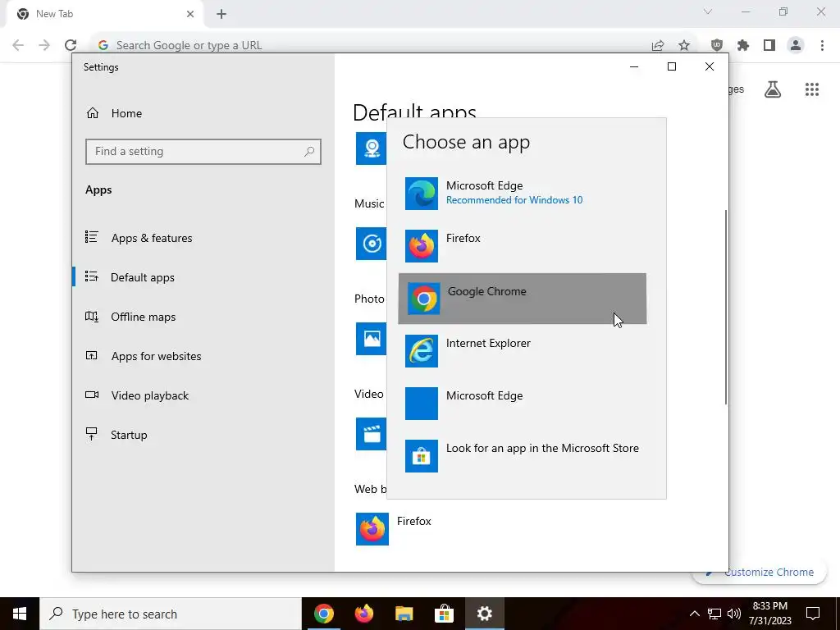
Task: Switch to Settings in the taskbar
Action: coord(484,614)
